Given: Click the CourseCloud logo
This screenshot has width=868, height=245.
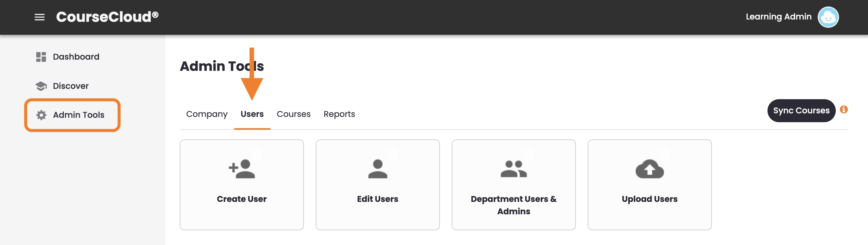Looking at the screenshot, I should [x=107, y=17].
